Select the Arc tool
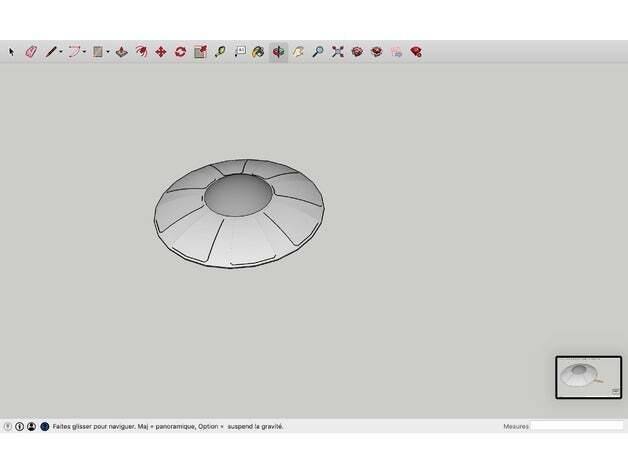628x472 pixels. pyautogui.click(x=74, y=52)
